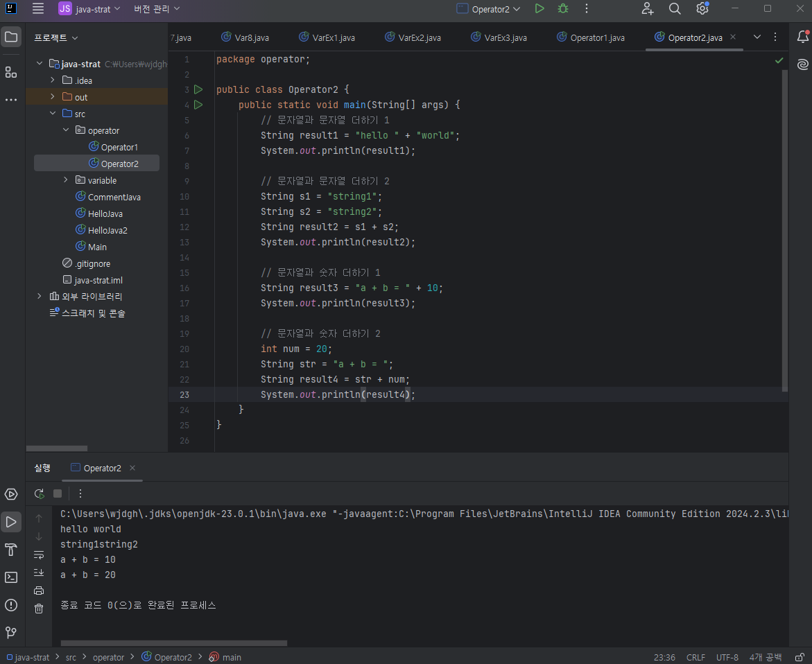Toggle scroll to end of console
The image size is (812, 664).
point(39,573)
